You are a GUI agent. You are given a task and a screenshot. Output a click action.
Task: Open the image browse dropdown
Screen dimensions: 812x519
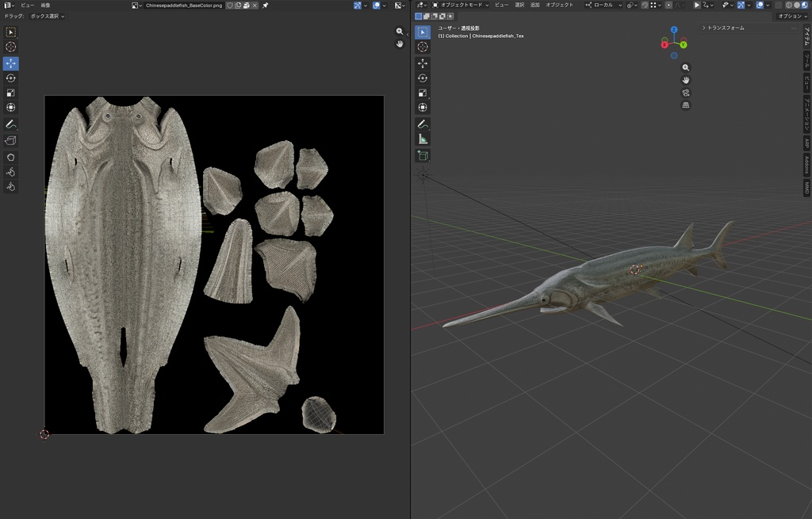136,6
